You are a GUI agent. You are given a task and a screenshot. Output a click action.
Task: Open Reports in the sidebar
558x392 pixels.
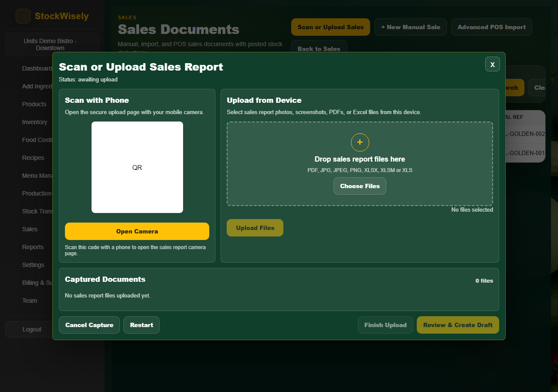33,247
